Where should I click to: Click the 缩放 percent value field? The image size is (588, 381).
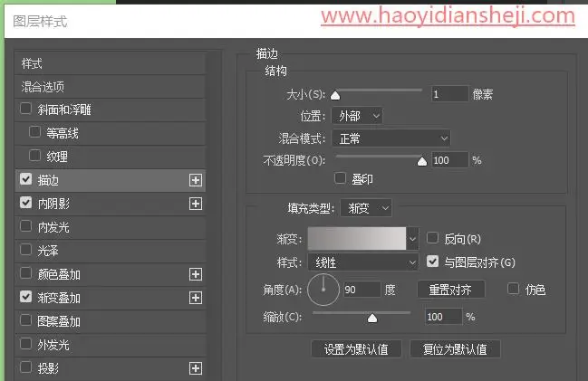tap(443, 317)
